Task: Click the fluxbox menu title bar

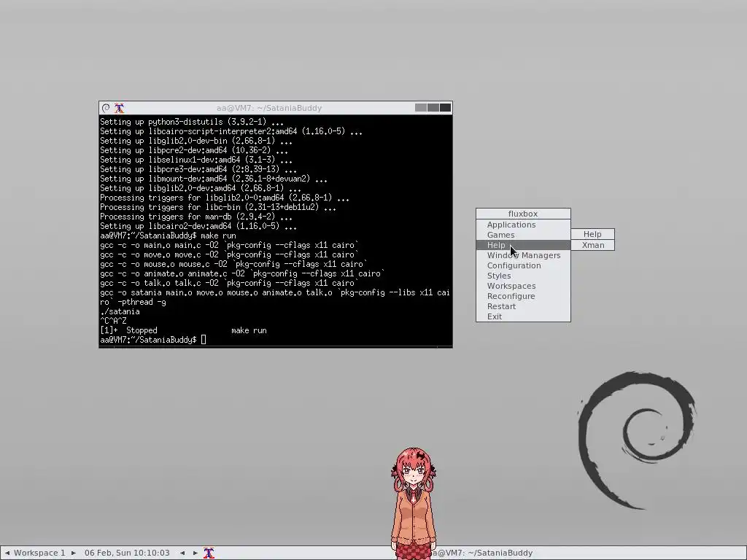Action: (x=523, y=214)
